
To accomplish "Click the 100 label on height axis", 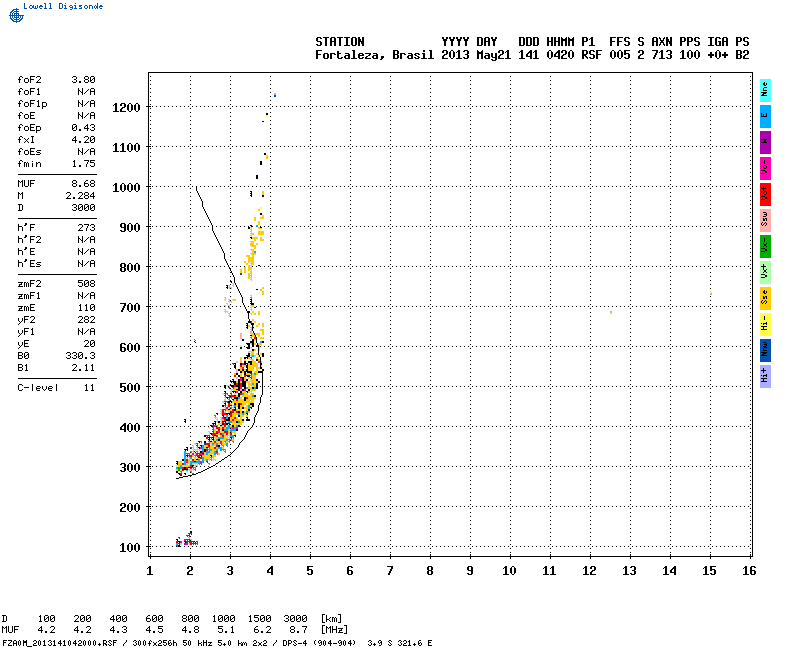I will [x=130, y=548].
